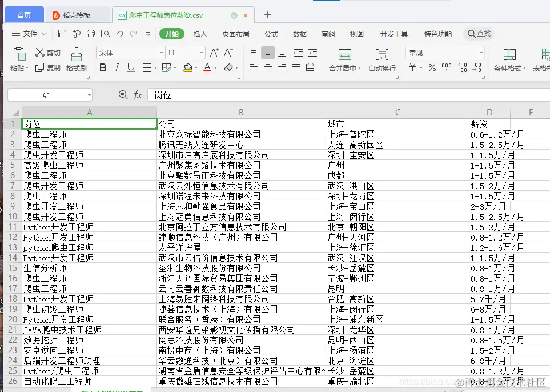Expand 合并居中 dropdown arrow
The height and width of the screenshot is (392, 550).
(359, 68)
